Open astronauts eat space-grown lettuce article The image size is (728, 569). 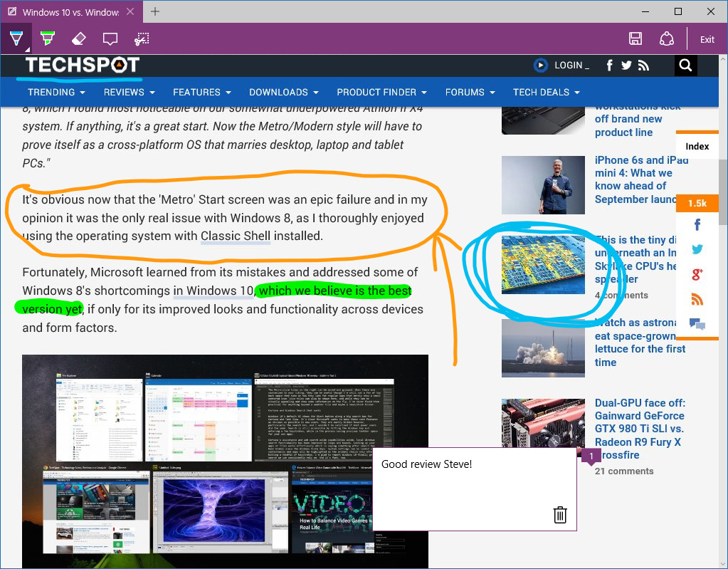[640, 343]
